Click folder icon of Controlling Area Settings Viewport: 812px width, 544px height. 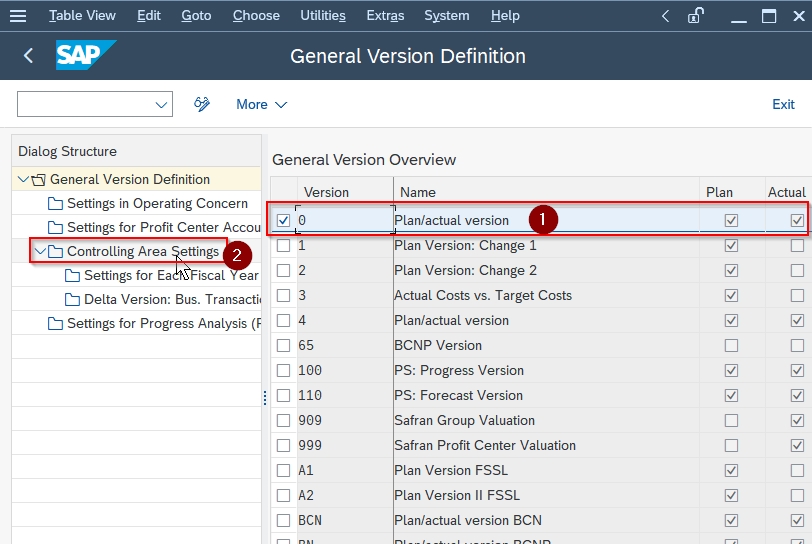55,252
